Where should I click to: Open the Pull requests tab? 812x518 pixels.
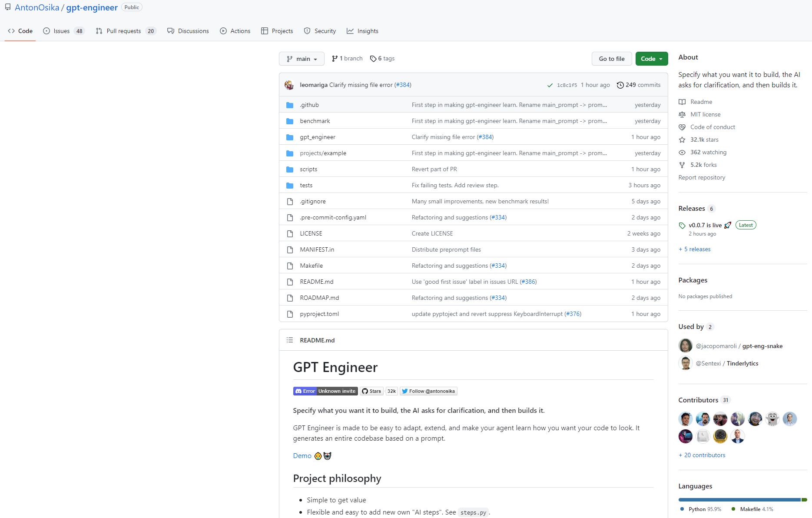click(x=126, y=31)
